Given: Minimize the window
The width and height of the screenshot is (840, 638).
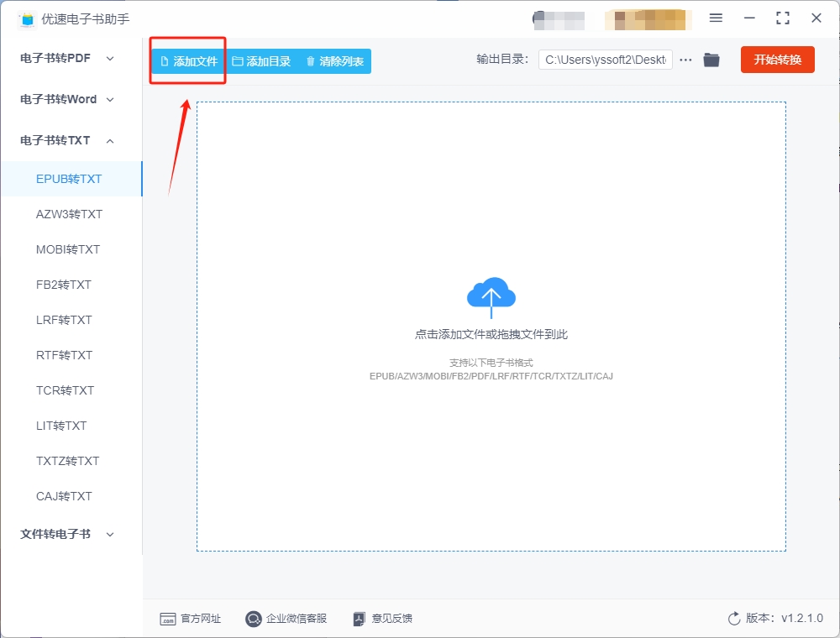Looking at the screenshot, I should (749, 18).
